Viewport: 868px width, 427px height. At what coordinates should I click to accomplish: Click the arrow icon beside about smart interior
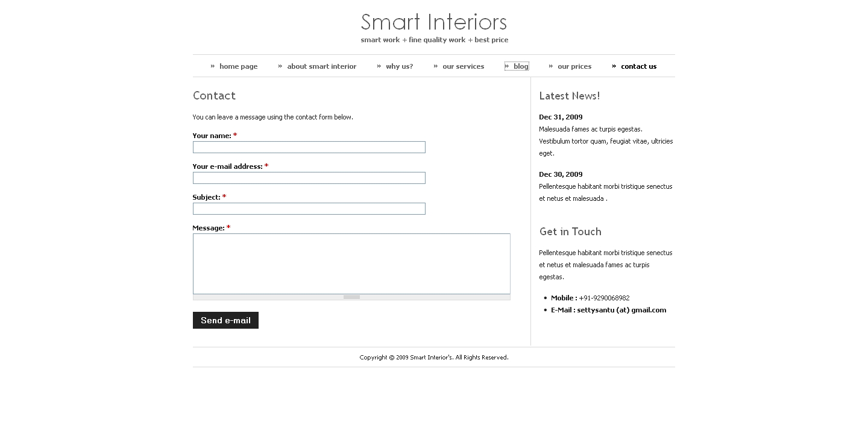(x=280, y=66)
